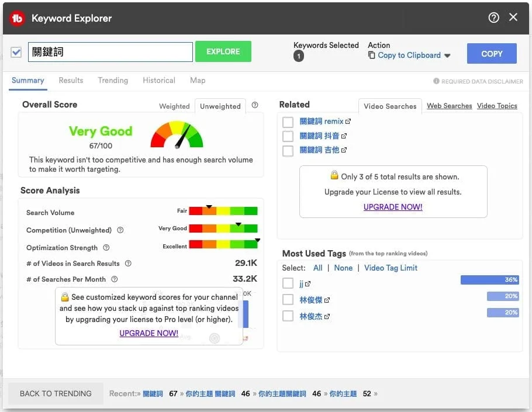The image size is (532, 412).
Task: Check the 關鍵詞 抖音 checkbox
Action: click(x=288, y=136)
